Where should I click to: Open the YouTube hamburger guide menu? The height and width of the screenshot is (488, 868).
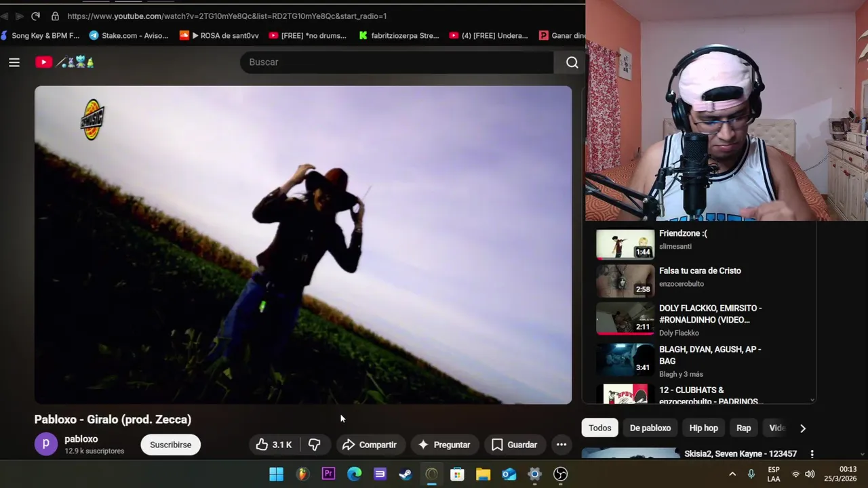click(14, 62)
